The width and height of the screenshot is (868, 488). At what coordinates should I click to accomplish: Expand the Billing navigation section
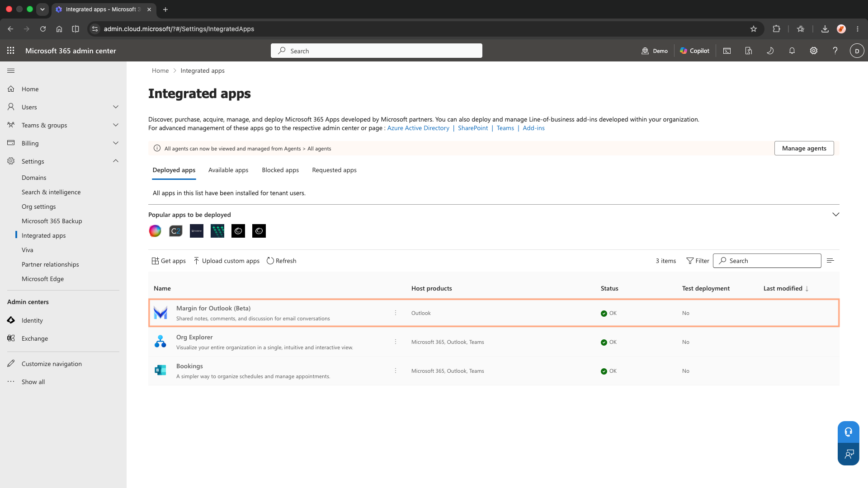[116, 143]
